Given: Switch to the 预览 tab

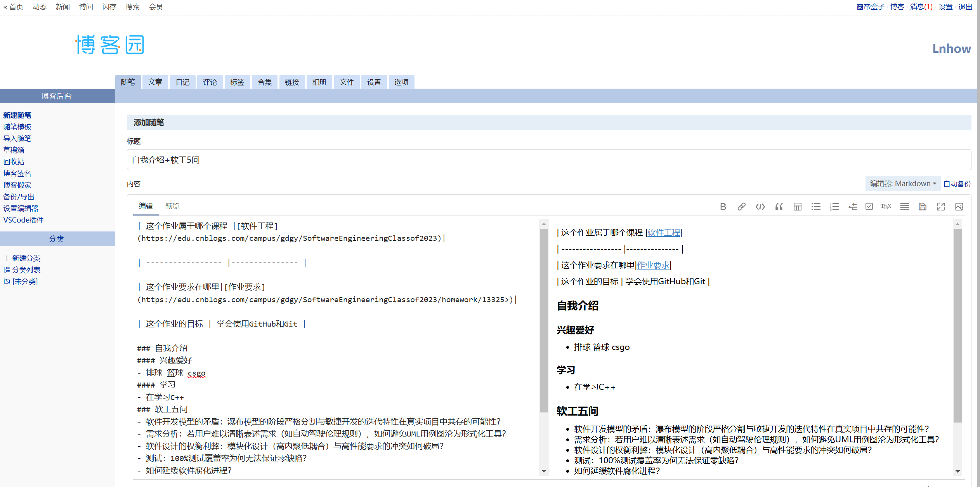Looking at the screenshot, I should (172, 206).
